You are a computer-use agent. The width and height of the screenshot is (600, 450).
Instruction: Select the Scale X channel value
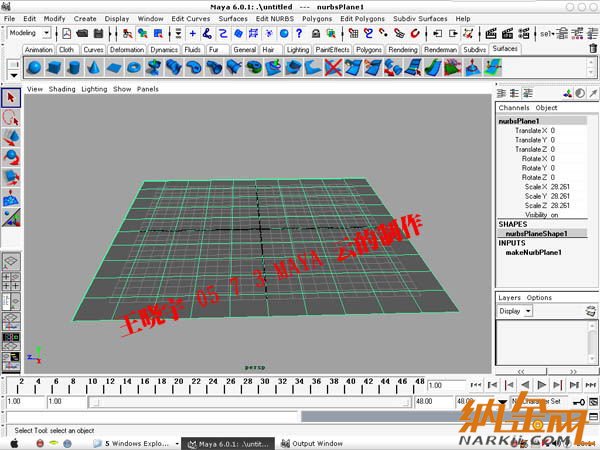click(x=560, y=187)
